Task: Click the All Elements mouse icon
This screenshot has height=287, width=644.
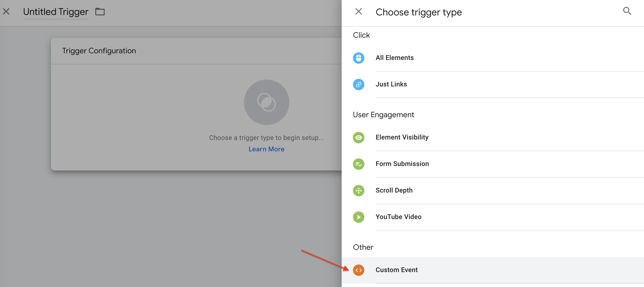Action: tap(358, 58)
